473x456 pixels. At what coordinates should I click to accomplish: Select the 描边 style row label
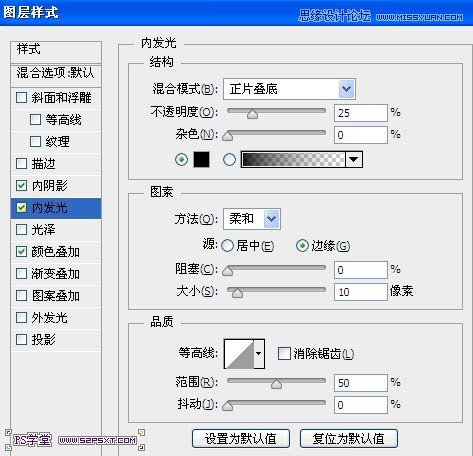coord(44,164)
